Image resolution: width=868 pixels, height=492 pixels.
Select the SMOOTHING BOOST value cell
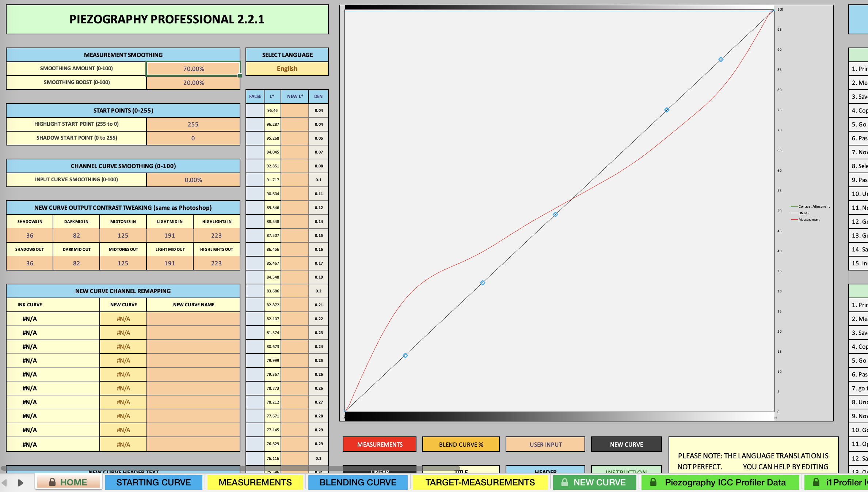pos(193,83)
